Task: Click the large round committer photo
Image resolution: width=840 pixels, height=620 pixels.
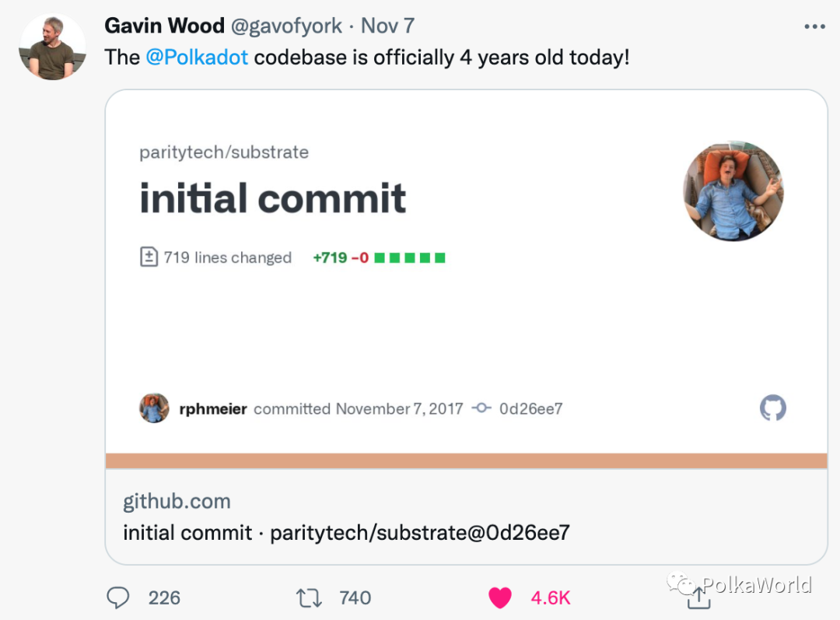Action: coord(733,191)
